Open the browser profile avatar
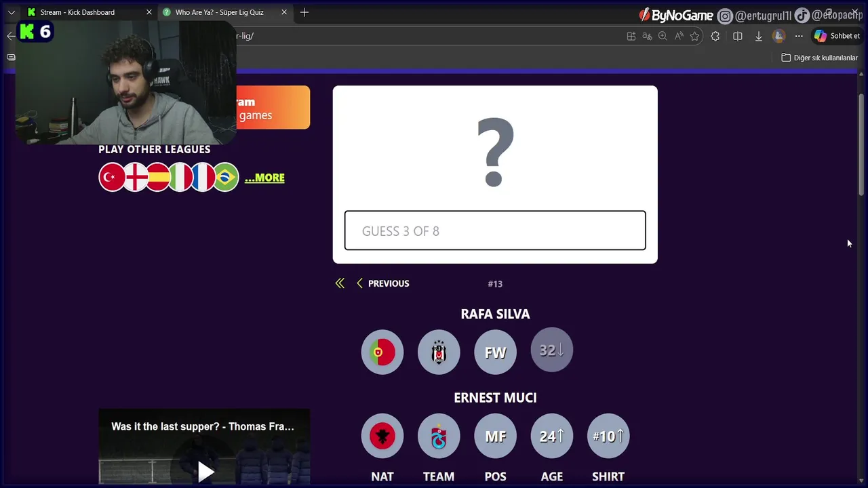 click(778, 36)
